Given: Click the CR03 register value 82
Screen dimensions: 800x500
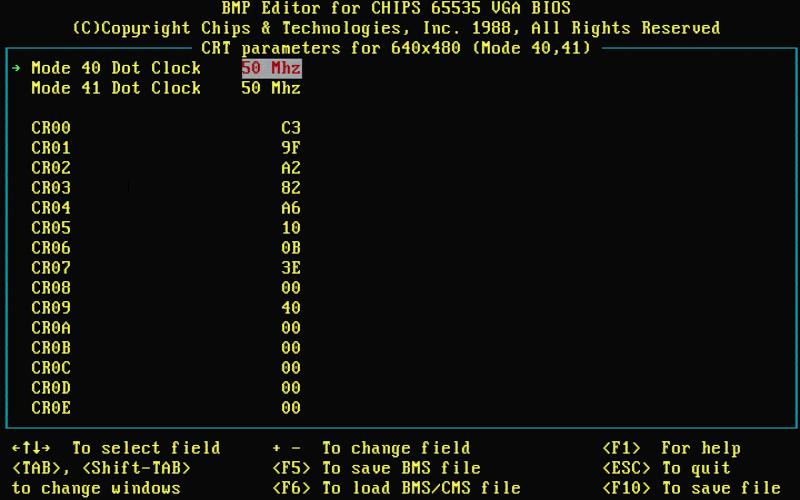Looking at the screenshot, I should click(291, 188).
